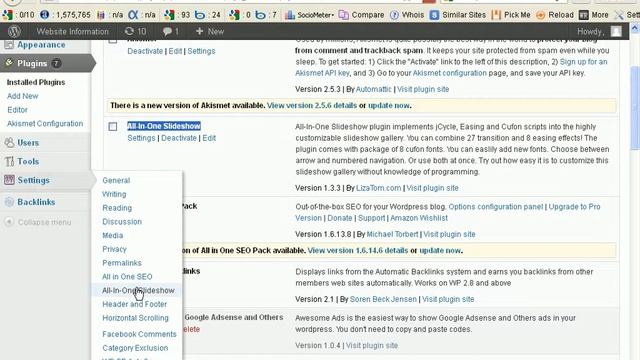This screenshot has height=360, width=640.
Task: Select Discussion in Settings flyout
Action: [x=122, y=222]
